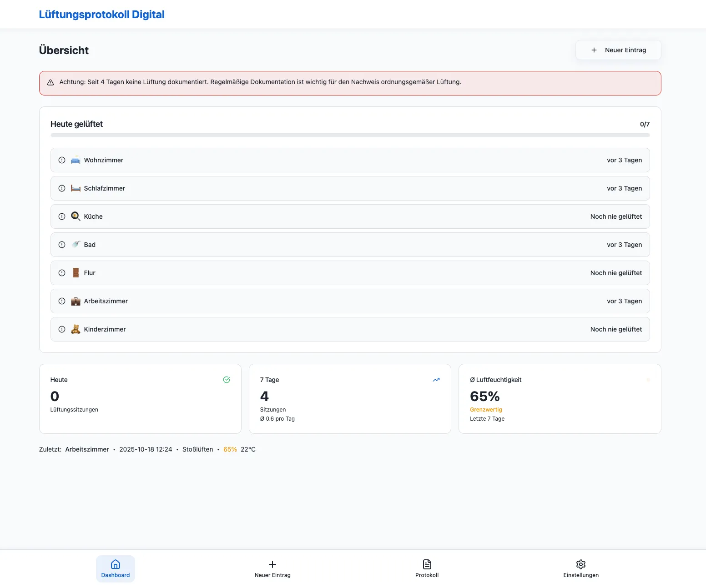Click the green checkmark icon in Heute card
This screenshot has width=706, height=588.
click(x=227, y=380)
